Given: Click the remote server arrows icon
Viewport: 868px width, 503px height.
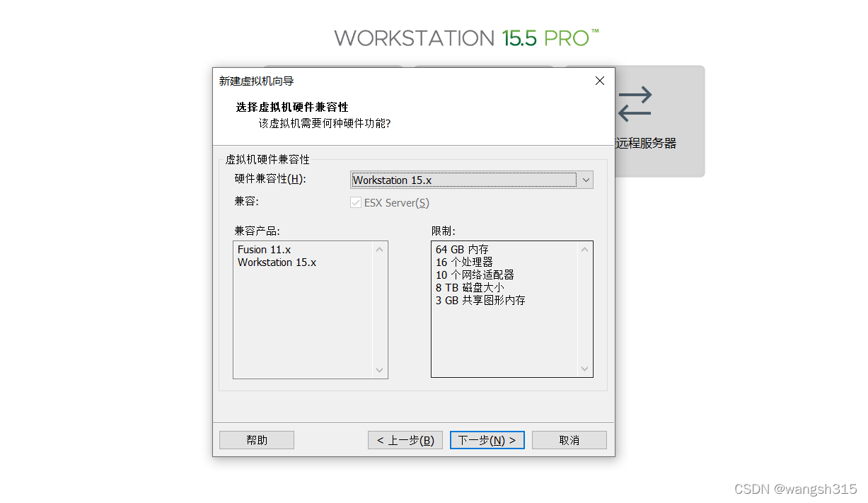Looking at the screenshot, I should (x=635, y=104).
